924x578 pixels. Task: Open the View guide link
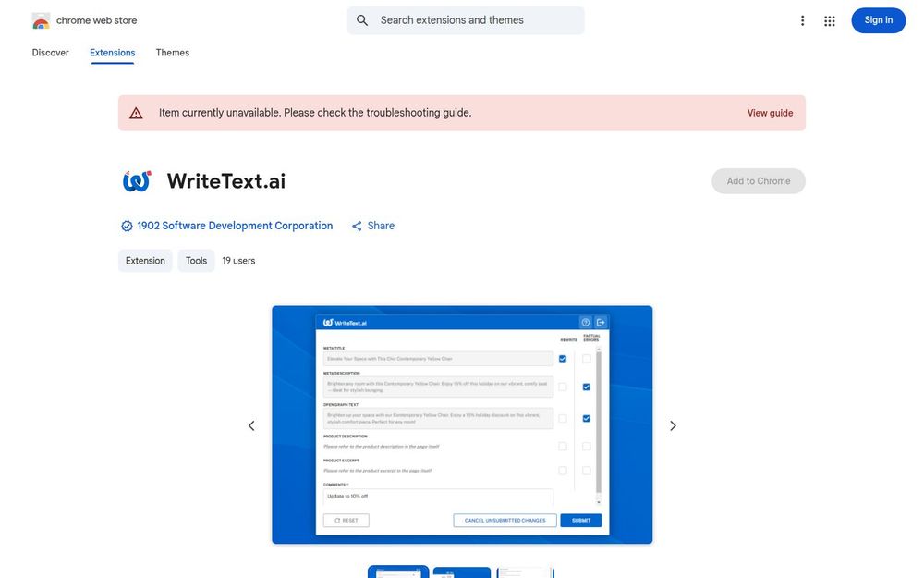point(770,113)
